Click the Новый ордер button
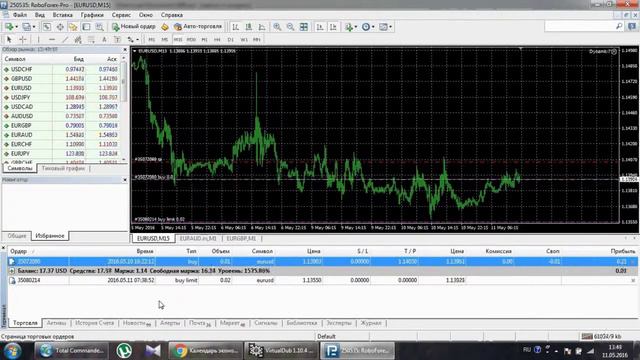640x360 pixels. 134,27
